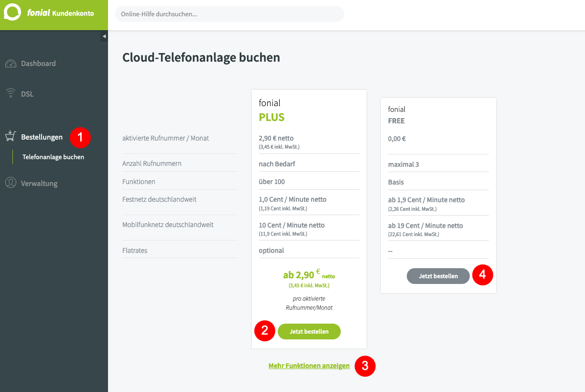The image size is (585, 392).
Task: Click the FREE plan name
Action: 396,121
